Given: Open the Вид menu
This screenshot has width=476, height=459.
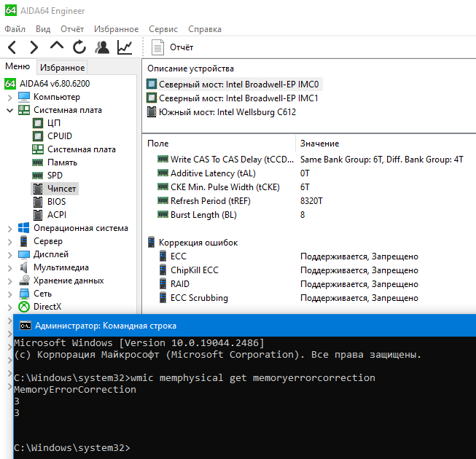Looking at the screenshot, I should tap(43, 29).
